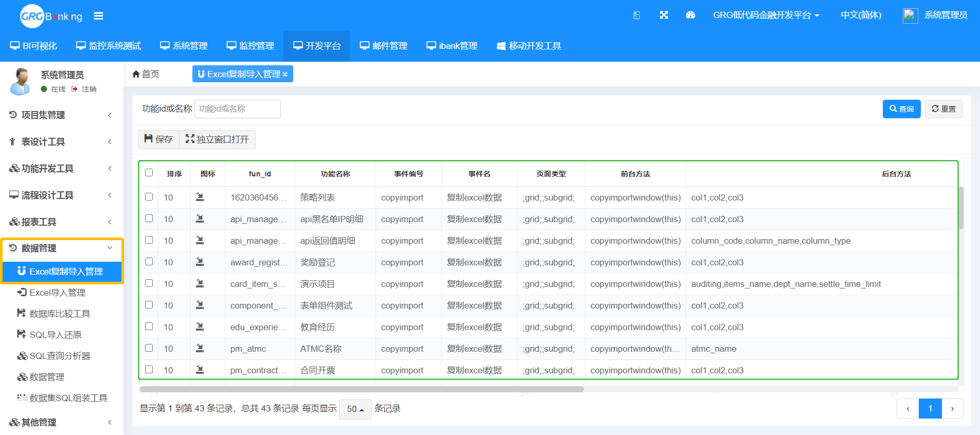This screenshot has height=435, width=980.
Task: Click the vertical table scrollbar
Action: pyautogui.click(x=961, y=208)
